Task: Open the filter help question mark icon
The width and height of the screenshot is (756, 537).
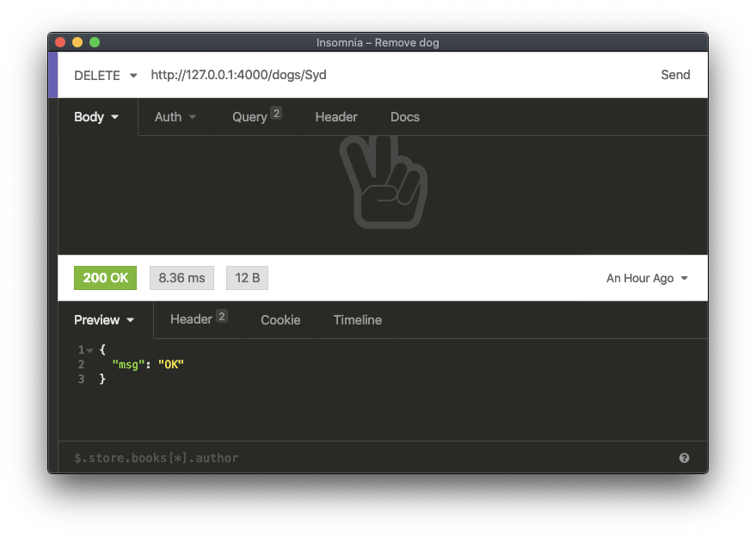Action: pos(684,458)
